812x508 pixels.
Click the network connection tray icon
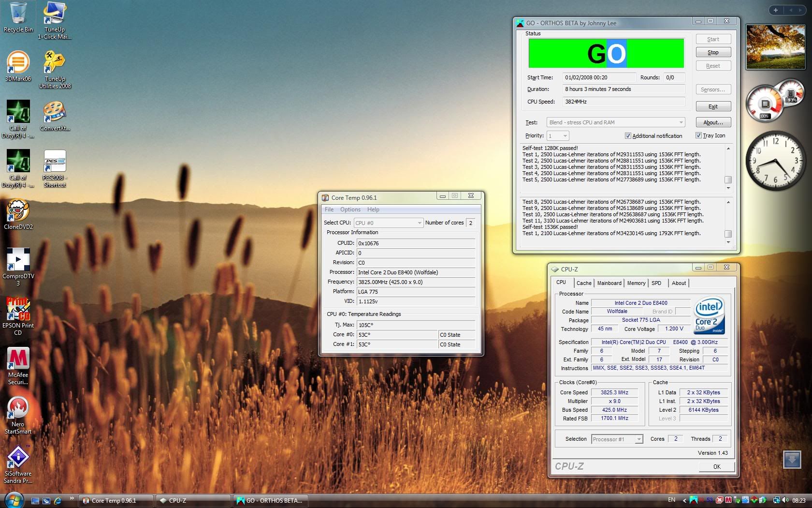tap(777, 500)
